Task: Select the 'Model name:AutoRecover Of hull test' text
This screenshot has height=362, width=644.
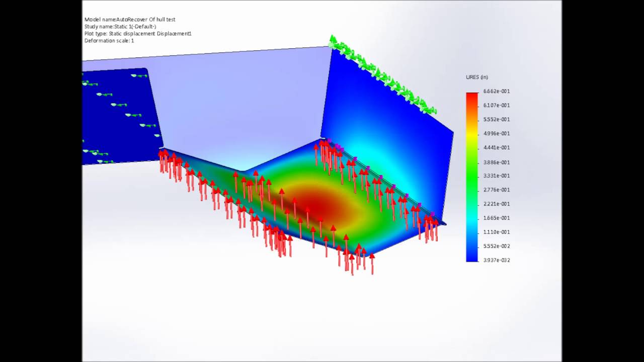Action: click(x=130, y=20)
